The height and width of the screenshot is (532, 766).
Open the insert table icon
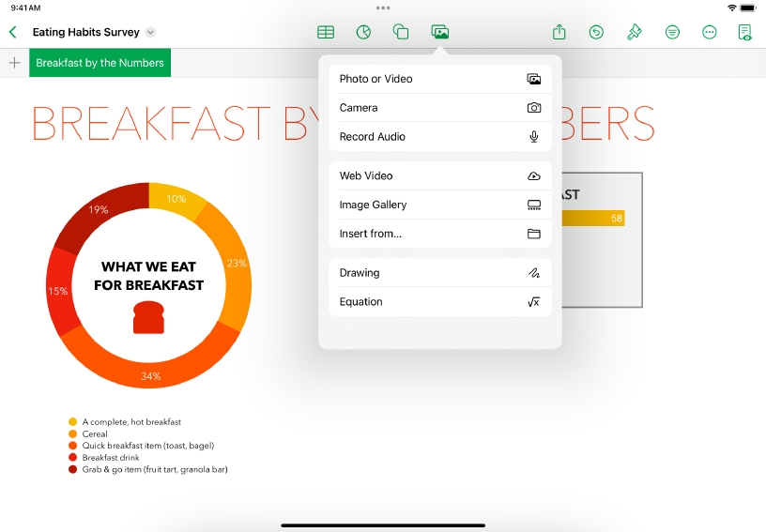pos(326,32)
